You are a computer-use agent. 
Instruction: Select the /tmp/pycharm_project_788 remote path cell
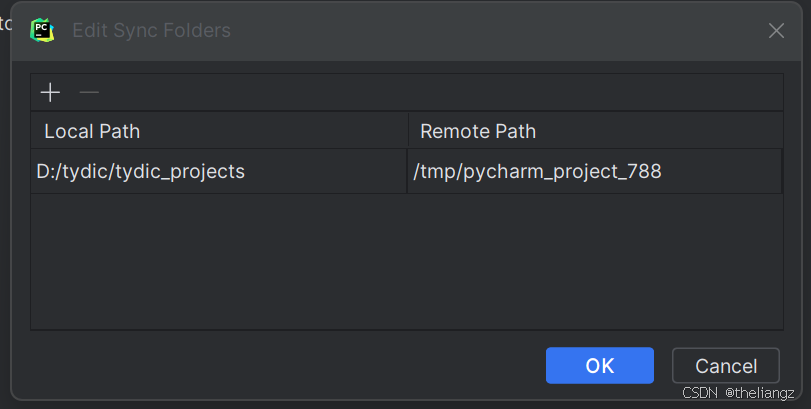pyautogui.click(x=594, y=171)
